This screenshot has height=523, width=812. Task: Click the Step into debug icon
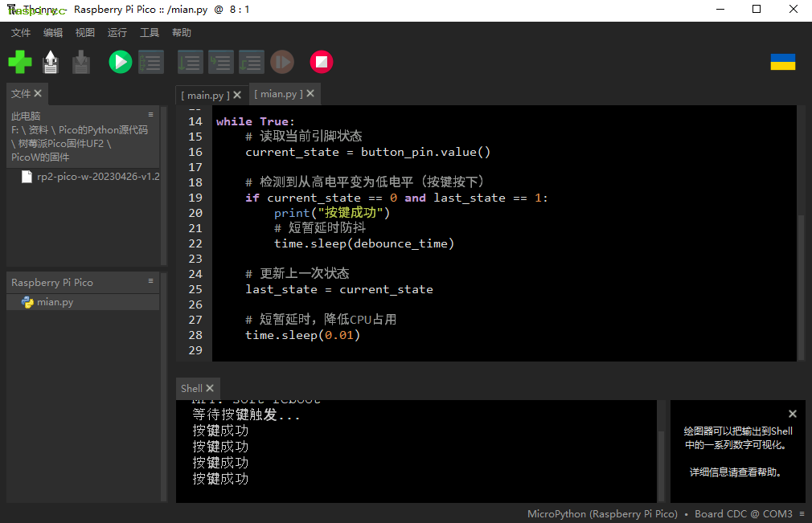click(221, 62)
